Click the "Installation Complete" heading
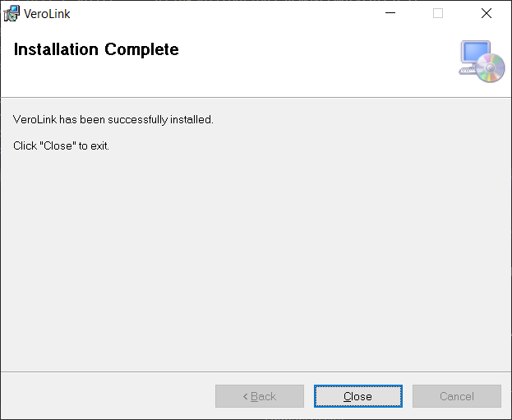 [96, 49]
